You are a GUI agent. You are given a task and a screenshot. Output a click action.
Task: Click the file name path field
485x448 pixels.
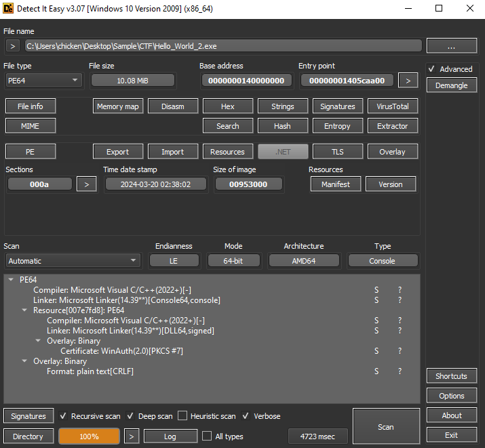tap(222, 46)
